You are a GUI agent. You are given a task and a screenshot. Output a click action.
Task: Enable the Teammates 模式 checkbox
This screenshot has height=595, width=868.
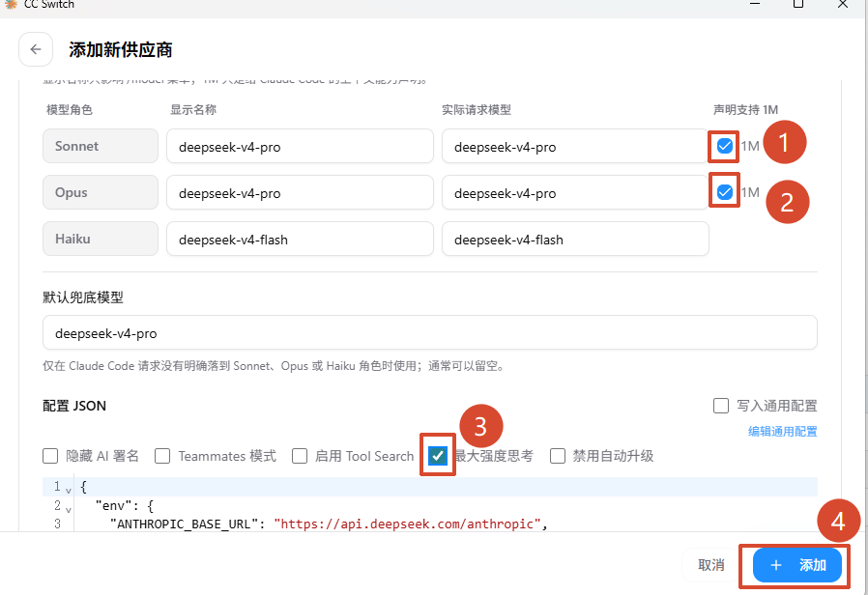point(162,456)
